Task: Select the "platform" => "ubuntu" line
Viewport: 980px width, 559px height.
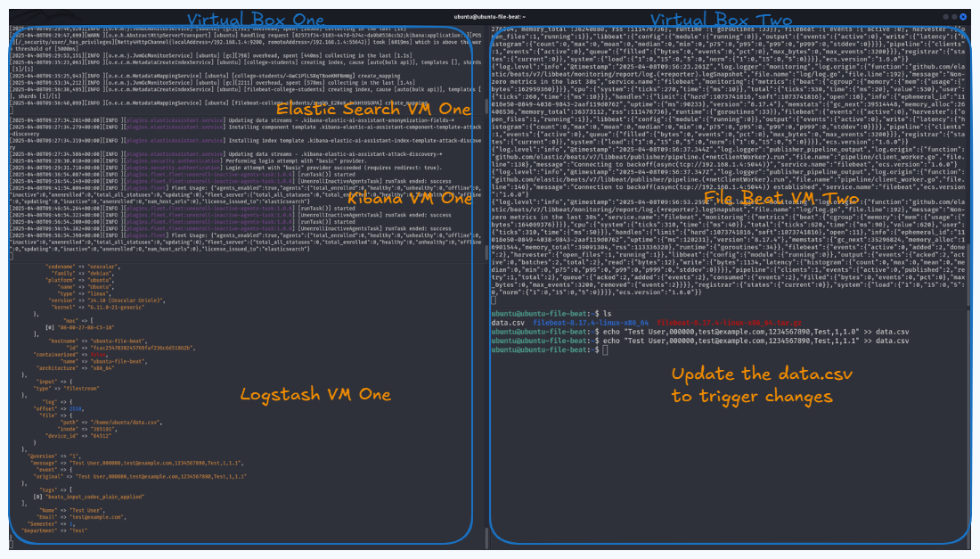Action: (x=79, y=280)
